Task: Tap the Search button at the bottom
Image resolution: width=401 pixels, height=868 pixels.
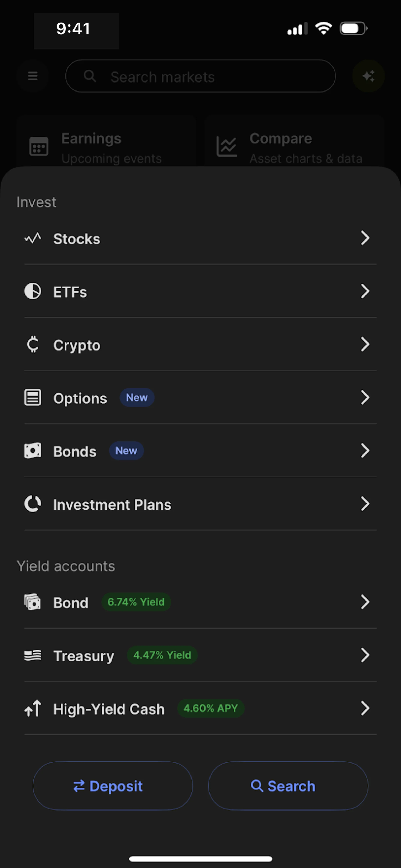Action: tap(288, 786)
